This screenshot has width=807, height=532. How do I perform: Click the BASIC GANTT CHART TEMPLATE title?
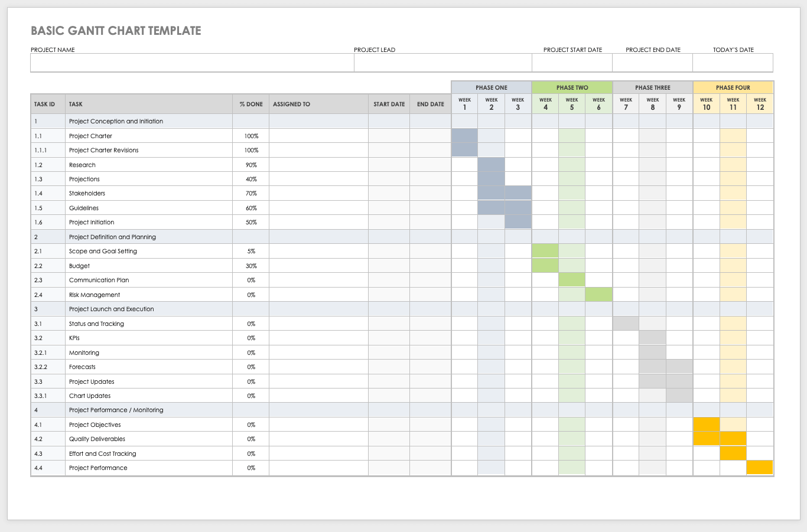coord(116,30)
